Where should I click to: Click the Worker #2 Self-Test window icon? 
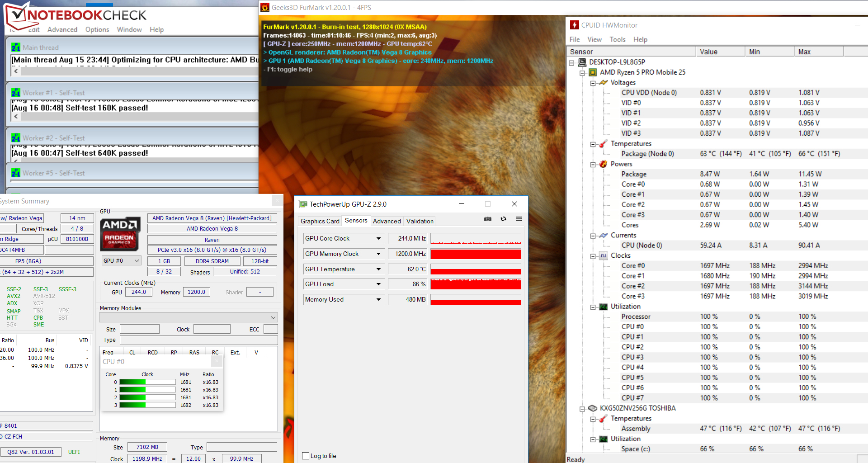[16, 138]
